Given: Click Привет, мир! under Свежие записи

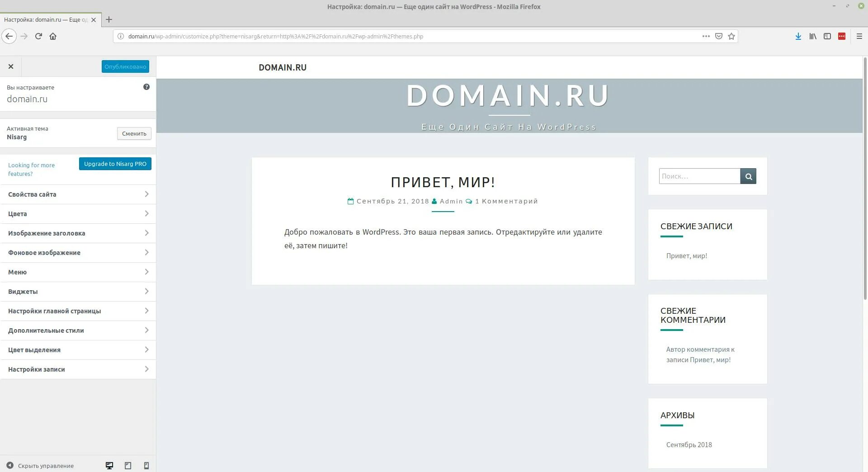Looking at the screenshot, I should point(687,256).
